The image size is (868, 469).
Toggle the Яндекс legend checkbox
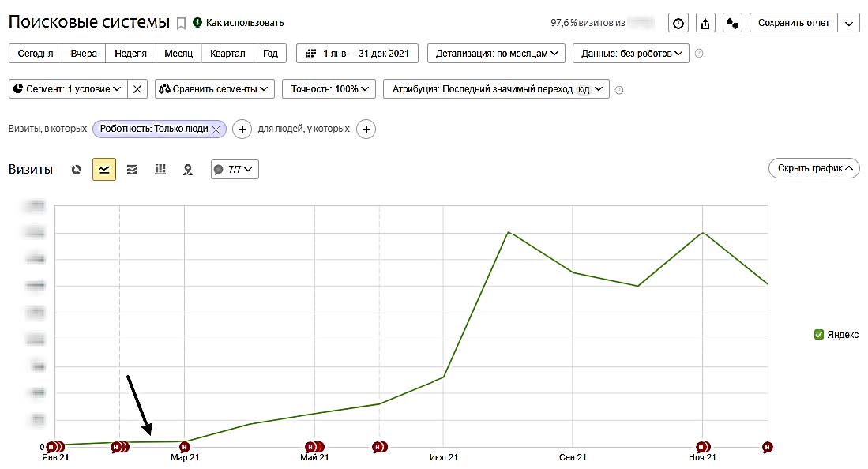point(819,335)
